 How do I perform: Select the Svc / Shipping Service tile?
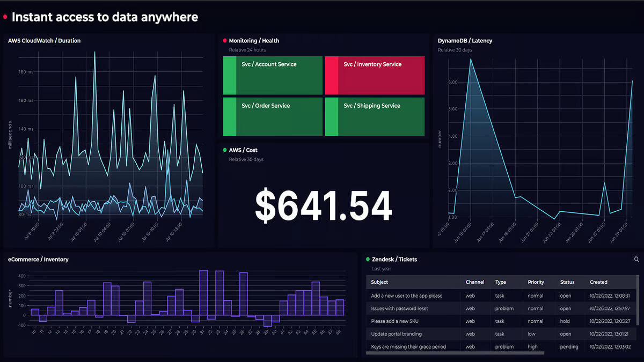[x=375, y=116]
